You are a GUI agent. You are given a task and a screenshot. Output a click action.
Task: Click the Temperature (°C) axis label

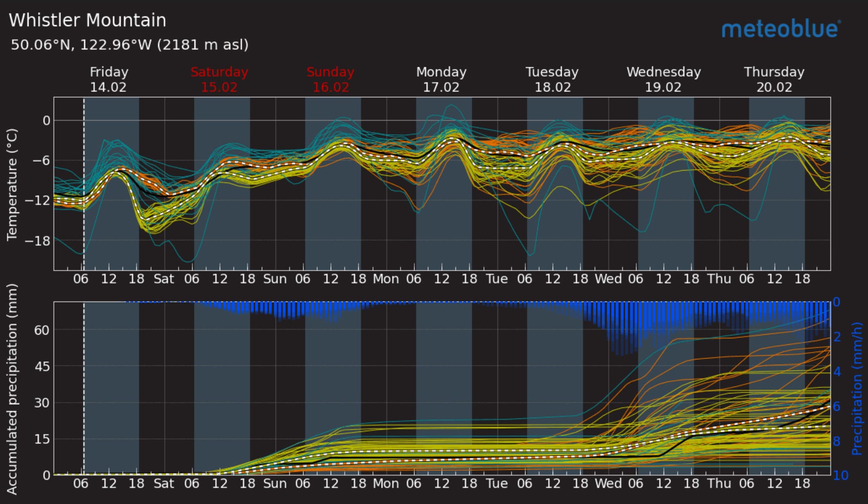coord(12,184)
